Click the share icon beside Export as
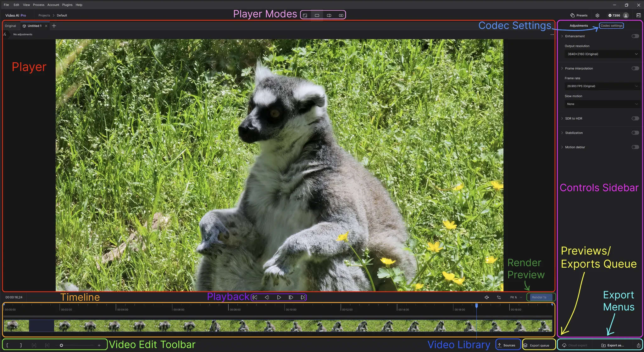 coord(638,345)
